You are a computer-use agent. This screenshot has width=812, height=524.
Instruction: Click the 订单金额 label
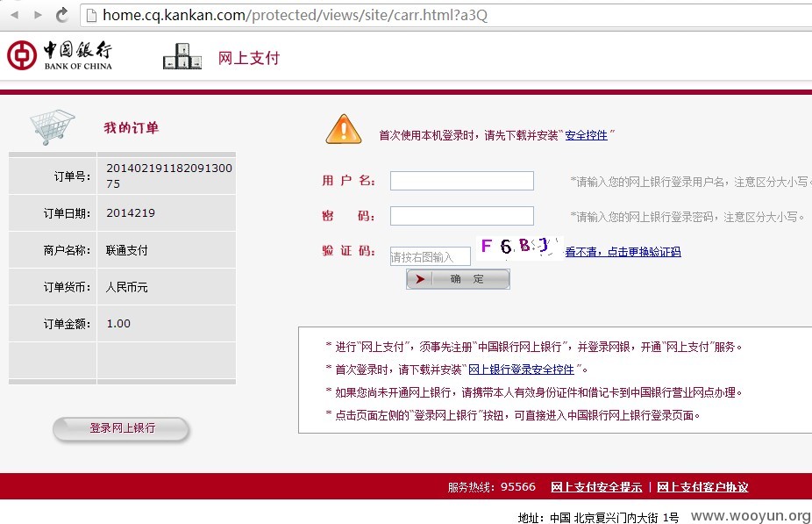[67, 324]
